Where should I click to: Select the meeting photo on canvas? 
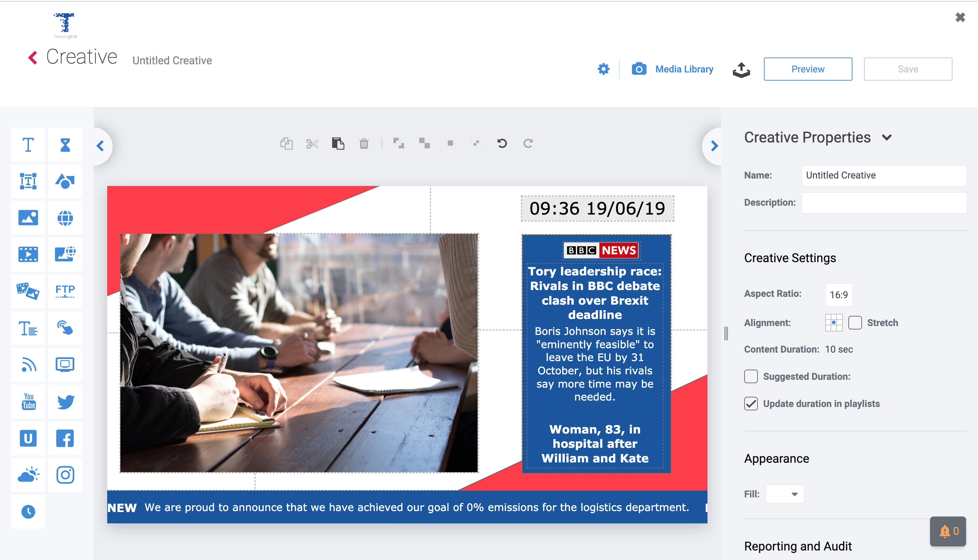(x=299, y=353)
